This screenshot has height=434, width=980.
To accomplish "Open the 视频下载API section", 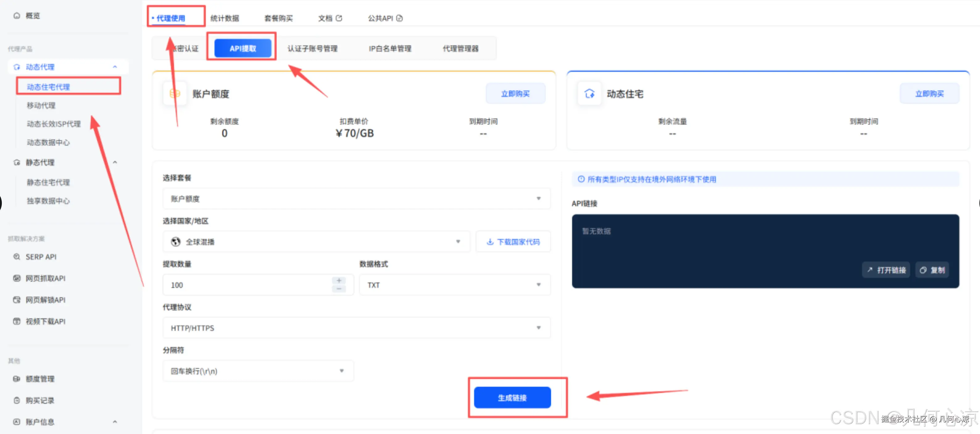I will [x=46, y=321].
